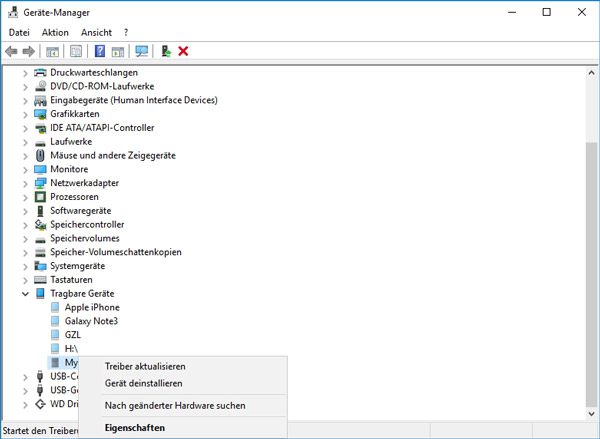The image size is (600, 439).
Task: Open Eigenschaften from context menu
Action: (135, 428)
